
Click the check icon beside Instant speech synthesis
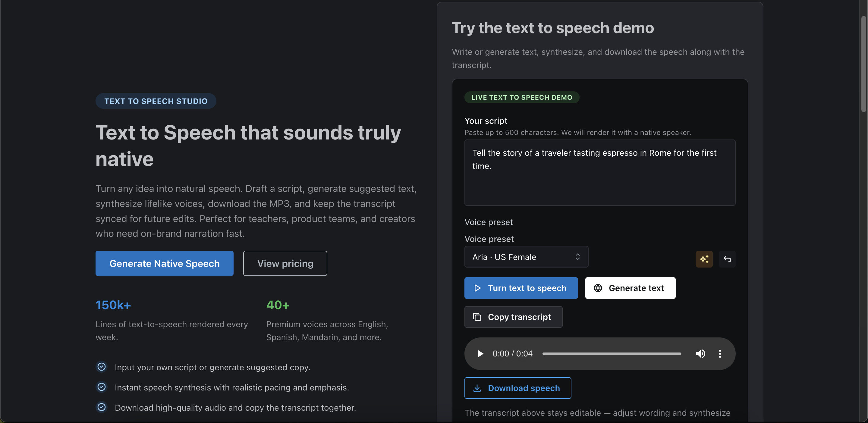(x=102, y=387)
